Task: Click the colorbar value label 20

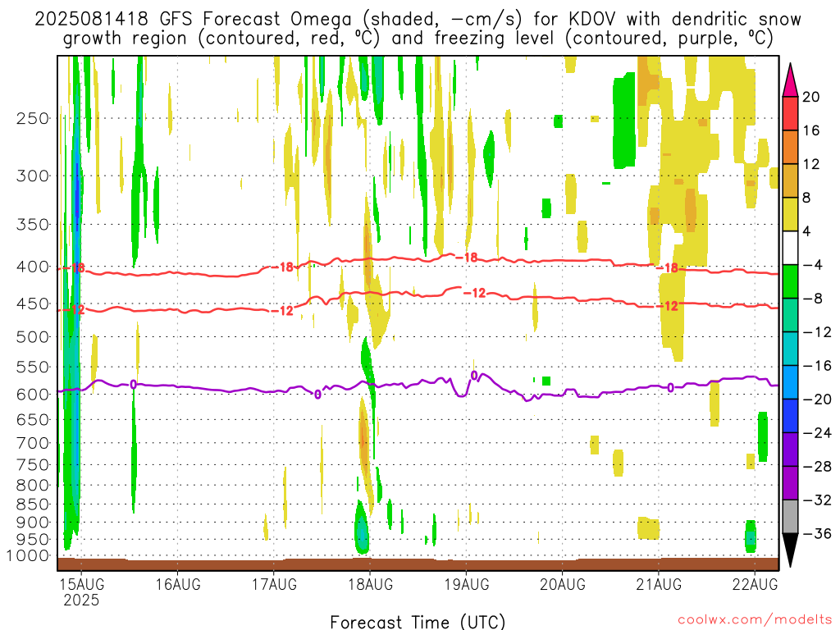Action: click(811, 97)
